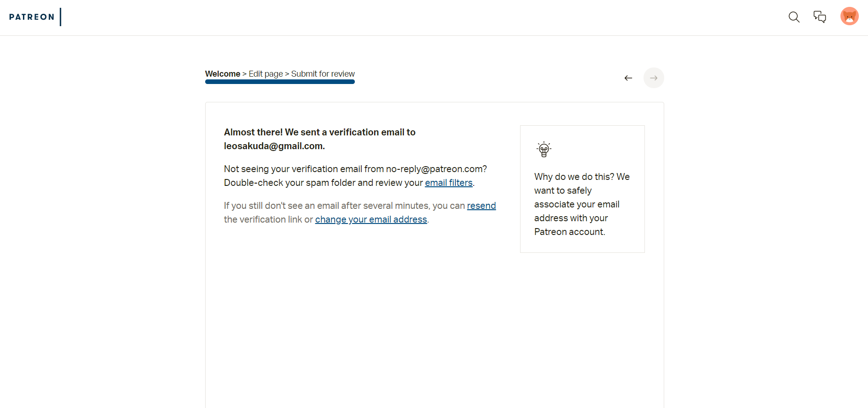
Task: Click the lightbulb tip icon
Action: [544, 149]
